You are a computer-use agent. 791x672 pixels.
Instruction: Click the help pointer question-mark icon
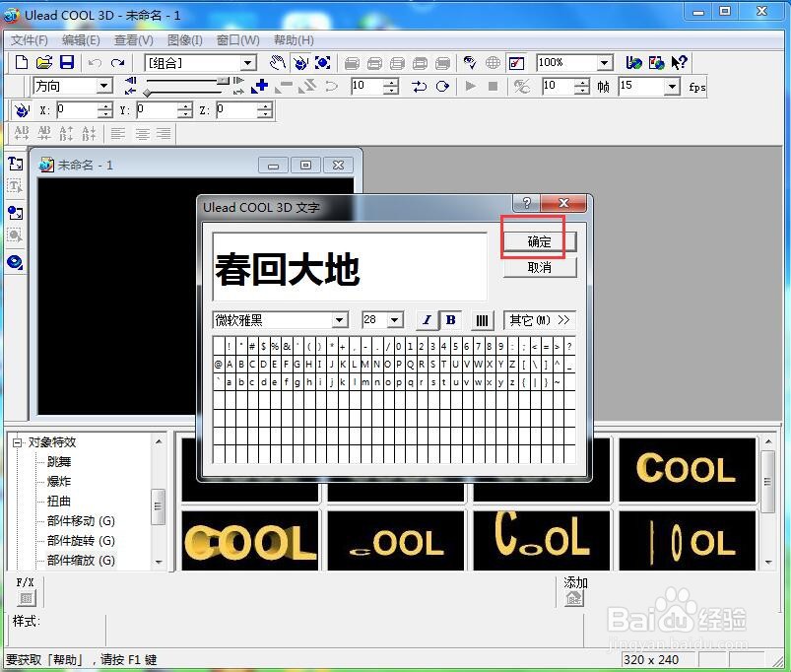(x=679, y=62)
